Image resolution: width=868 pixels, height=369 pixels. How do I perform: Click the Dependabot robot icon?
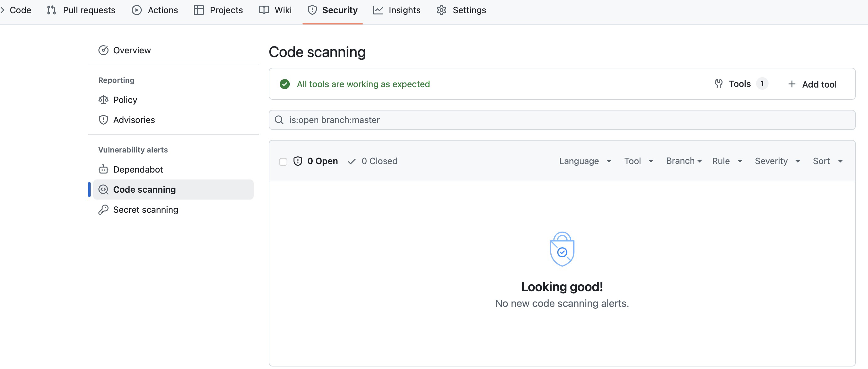click(x=103, y=169)
